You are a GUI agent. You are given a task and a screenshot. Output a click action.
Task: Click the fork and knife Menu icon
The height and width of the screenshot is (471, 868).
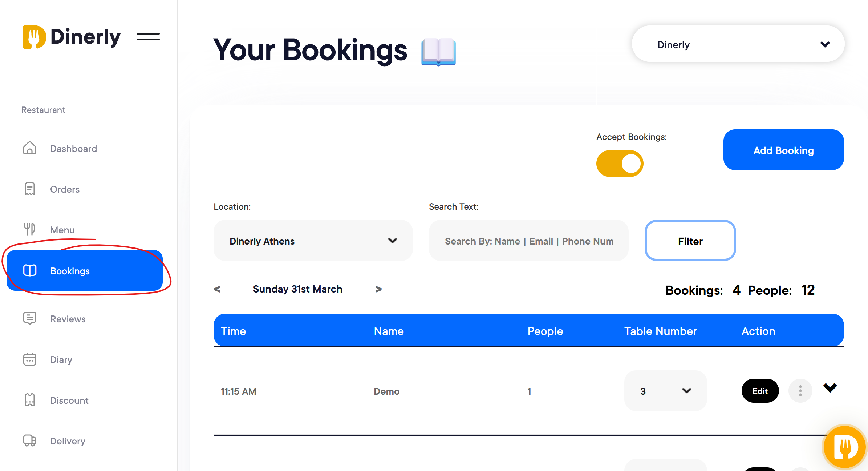coord(30,229)
